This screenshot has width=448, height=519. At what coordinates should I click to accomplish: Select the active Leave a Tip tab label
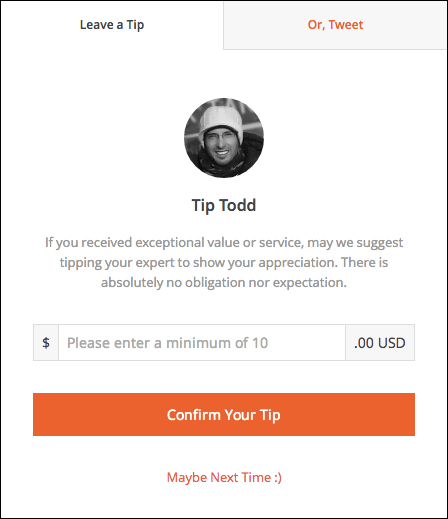coord(112,25)
